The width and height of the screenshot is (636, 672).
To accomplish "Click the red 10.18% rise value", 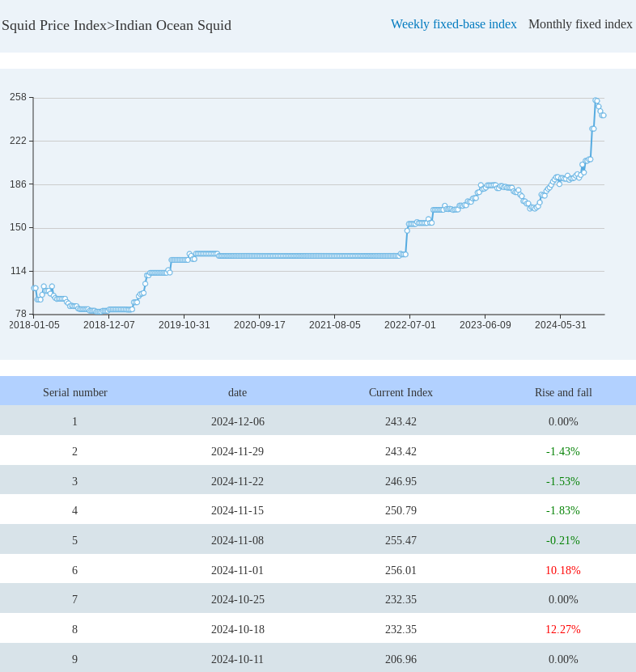I will coord(562,570).
